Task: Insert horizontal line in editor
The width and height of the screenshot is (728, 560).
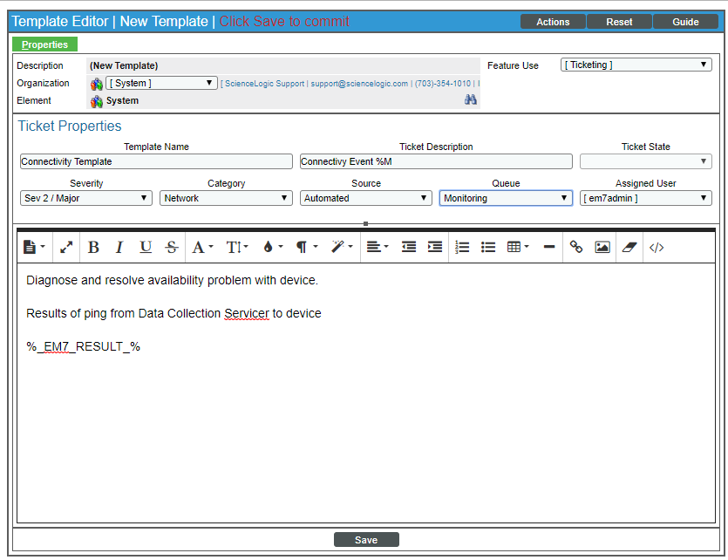Action: click(x=549, y=248)
